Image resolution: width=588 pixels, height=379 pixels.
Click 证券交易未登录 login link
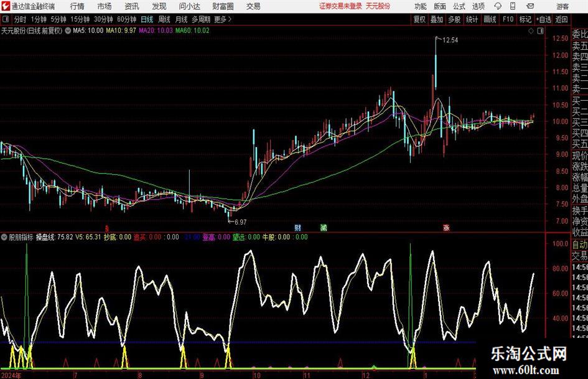(x=340, y=6)
